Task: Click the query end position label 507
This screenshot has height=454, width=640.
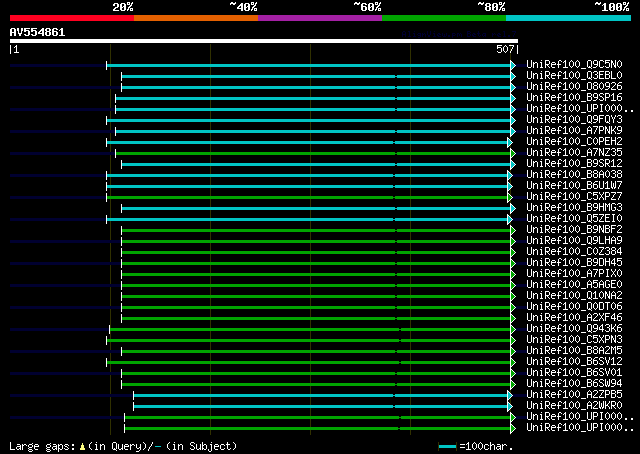Action: click(x=505, y=49)
